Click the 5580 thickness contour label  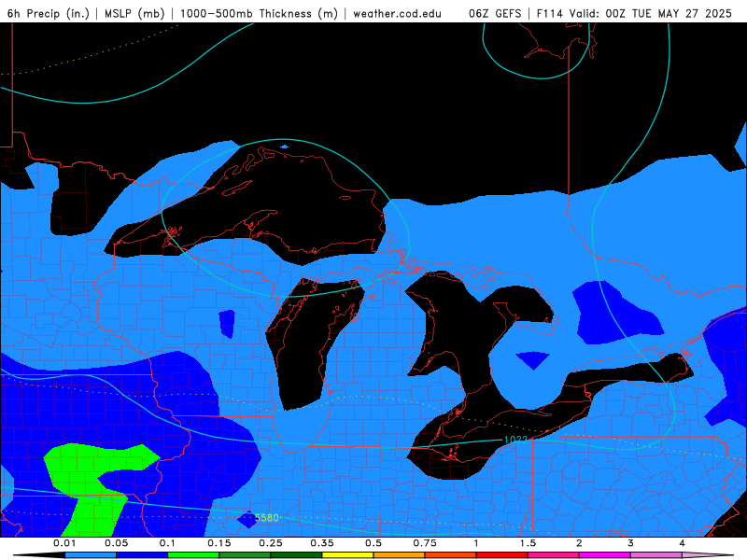(267, 518)
